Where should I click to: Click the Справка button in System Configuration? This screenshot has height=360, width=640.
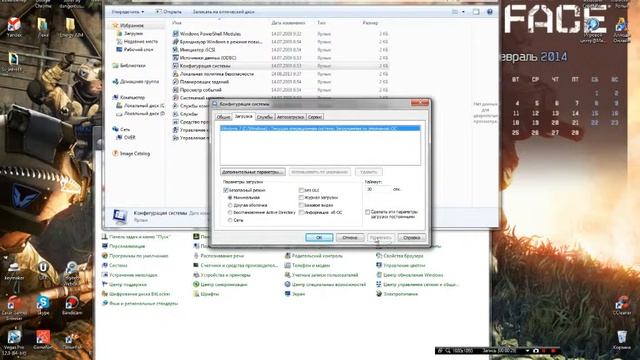click(411, 237)
